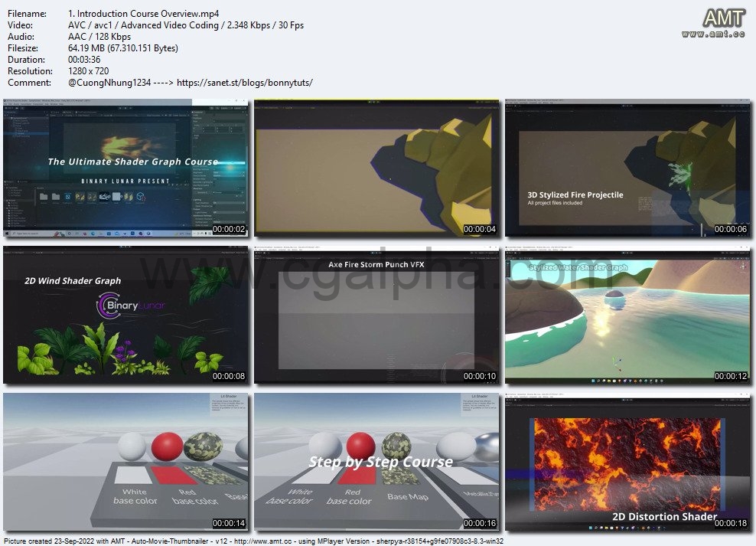Open the Stylized Water Shader Graph thumbnail
The width and height of the screenshot is (756, 546).
click(x=627, y=314)
